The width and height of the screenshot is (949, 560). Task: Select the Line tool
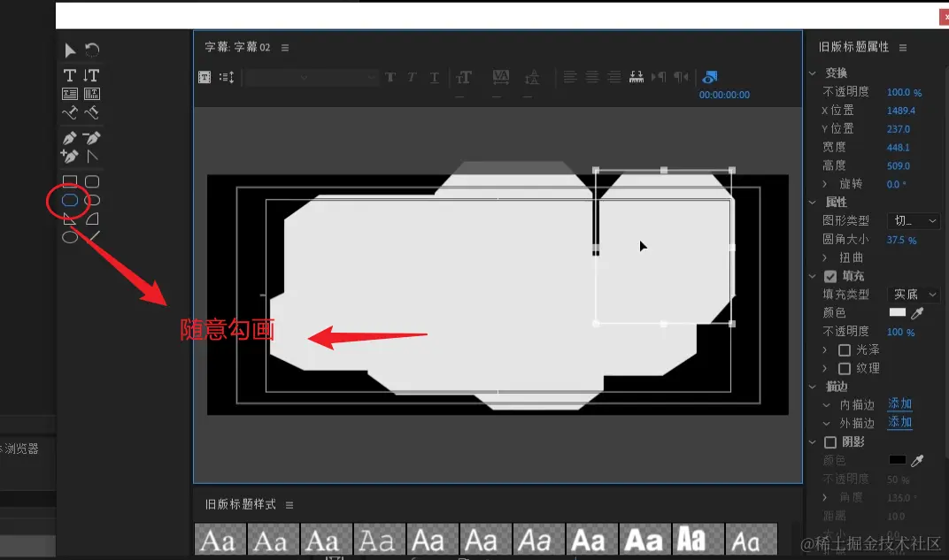pyautogui.click(x=92, y=237)
